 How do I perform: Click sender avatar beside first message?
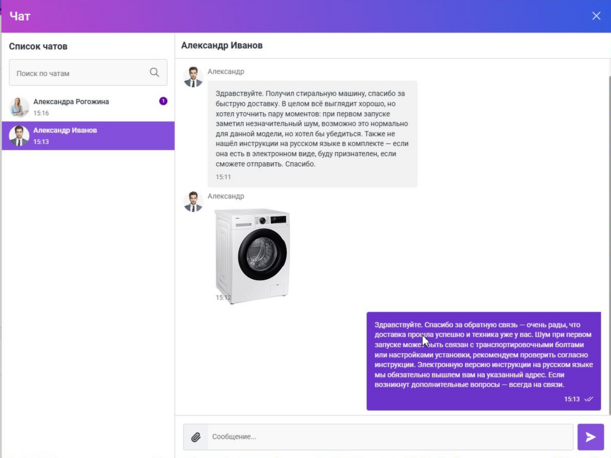click(193, 77)
